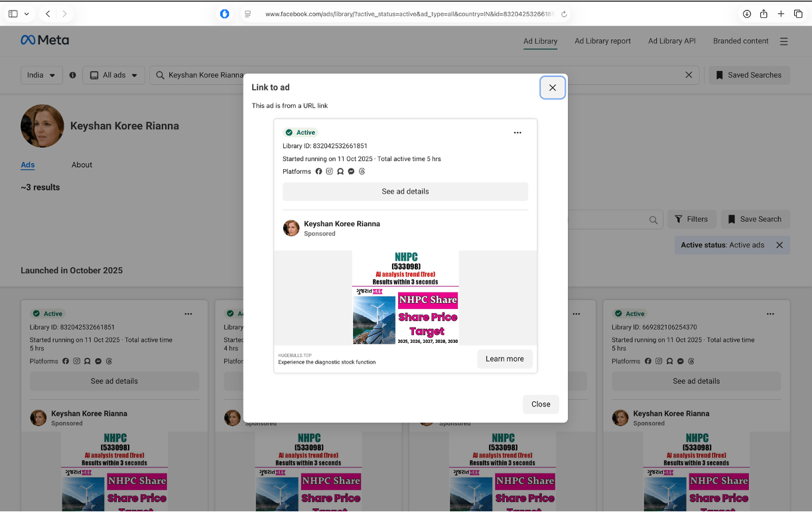812x512 pixels.
Task: Click the Safari share icon
Action: [x=764, y=14]
